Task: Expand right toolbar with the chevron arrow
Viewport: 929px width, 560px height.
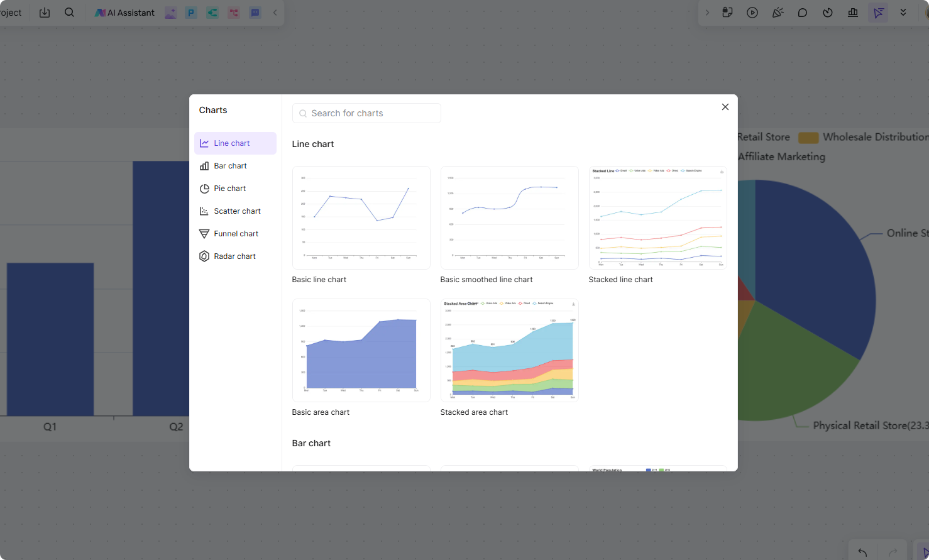Action: tap(707, 13)
